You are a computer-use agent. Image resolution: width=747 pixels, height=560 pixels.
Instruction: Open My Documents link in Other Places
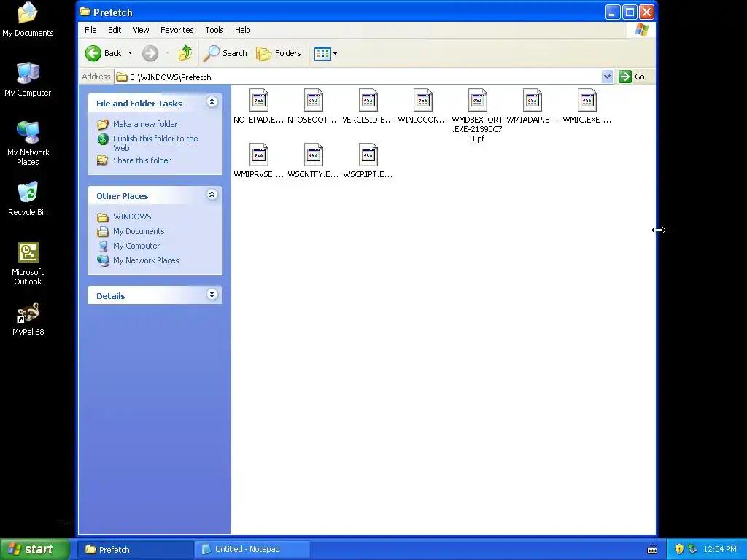pos(139,231)
